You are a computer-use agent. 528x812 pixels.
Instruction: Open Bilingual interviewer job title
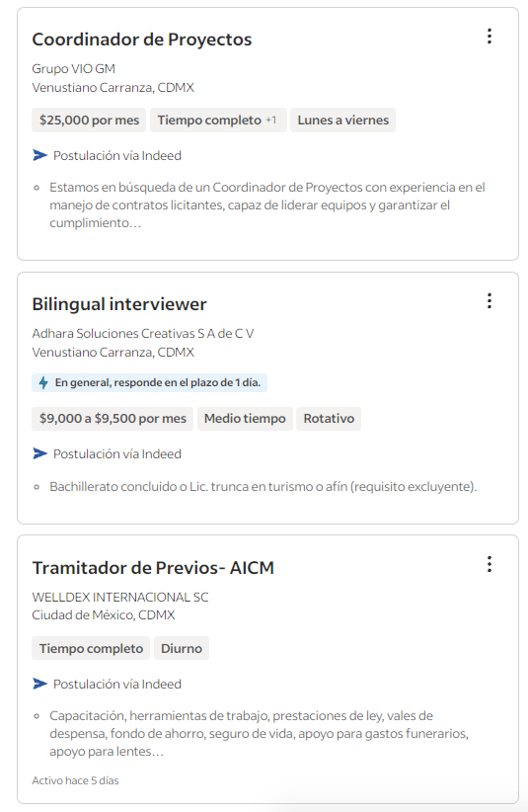click(119, 304)
